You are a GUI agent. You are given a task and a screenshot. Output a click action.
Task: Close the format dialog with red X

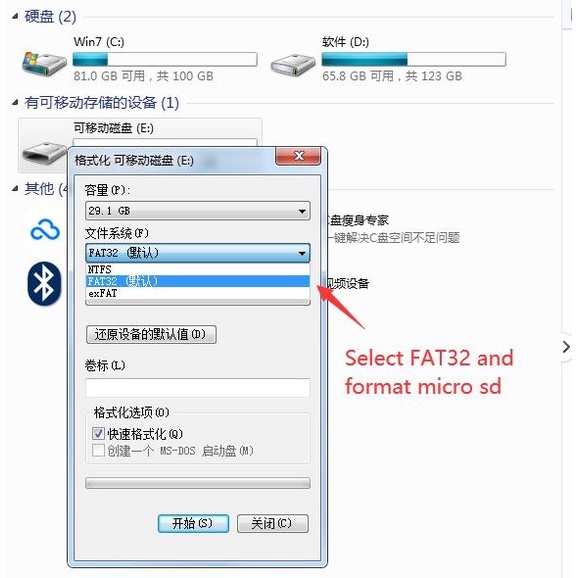click(x=298, y=156)
